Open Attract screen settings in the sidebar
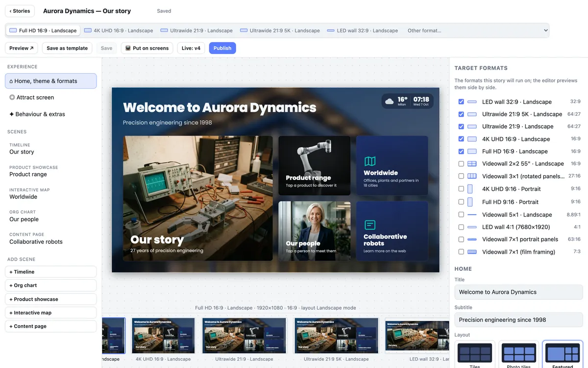The image size is (588, 368). tap(50, 98)
